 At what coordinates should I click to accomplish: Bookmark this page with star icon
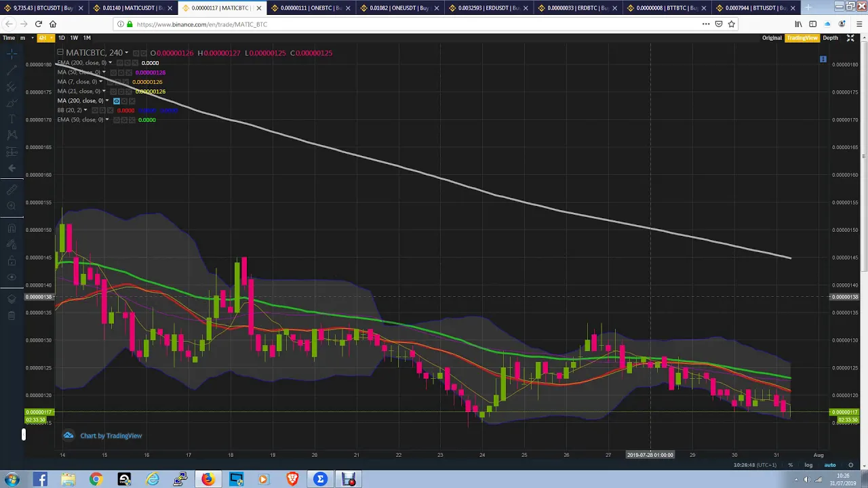(x=731, y=24)
